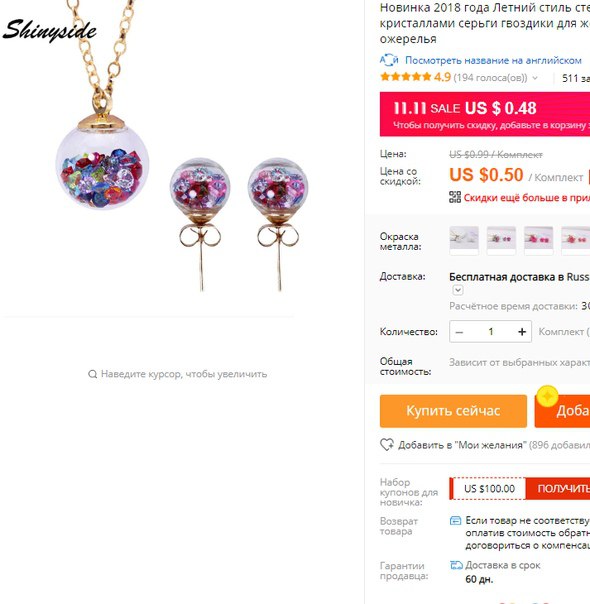Click the translate icon beside English title link
Image resolution: width=590 pixels, height=604 pixels.
click(x=389, y=60)
